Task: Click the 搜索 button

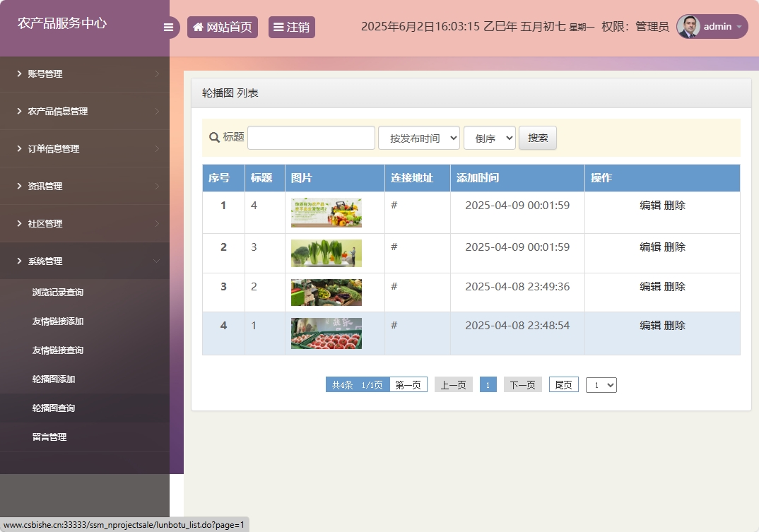Action: [537, 138]
